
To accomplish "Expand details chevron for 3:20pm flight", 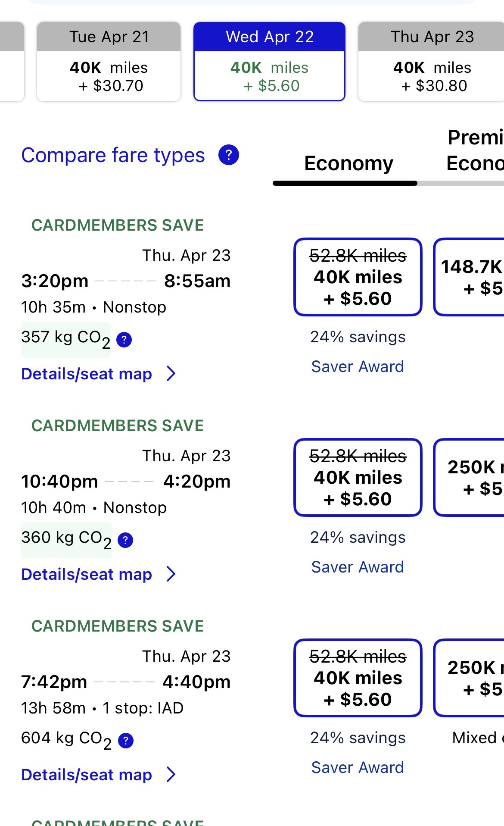I will tap(171, 374).
